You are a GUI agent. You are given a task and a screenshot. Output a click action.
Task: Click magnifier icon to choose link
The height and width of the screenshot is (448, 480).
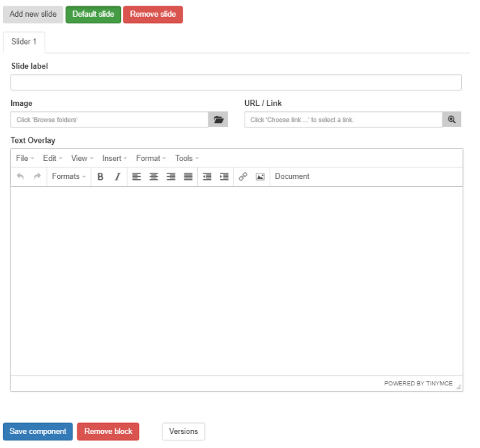(451, 120)
